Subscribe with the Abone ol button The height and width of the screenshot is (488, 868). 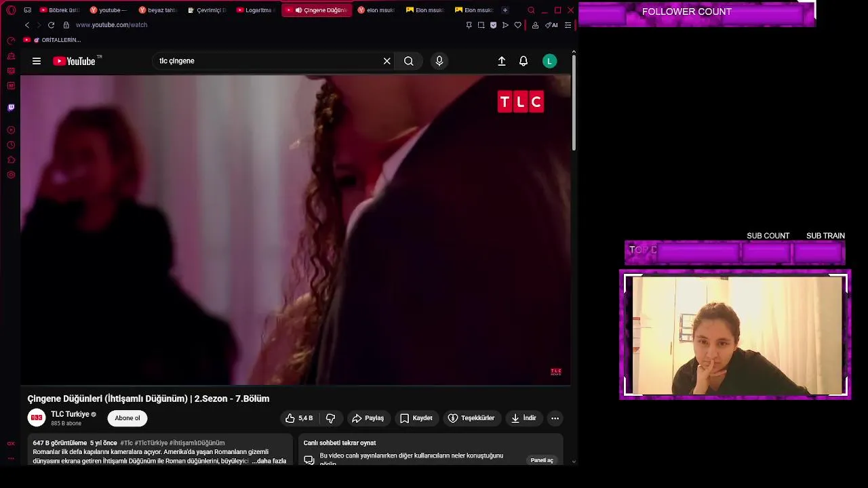(127, 418)
